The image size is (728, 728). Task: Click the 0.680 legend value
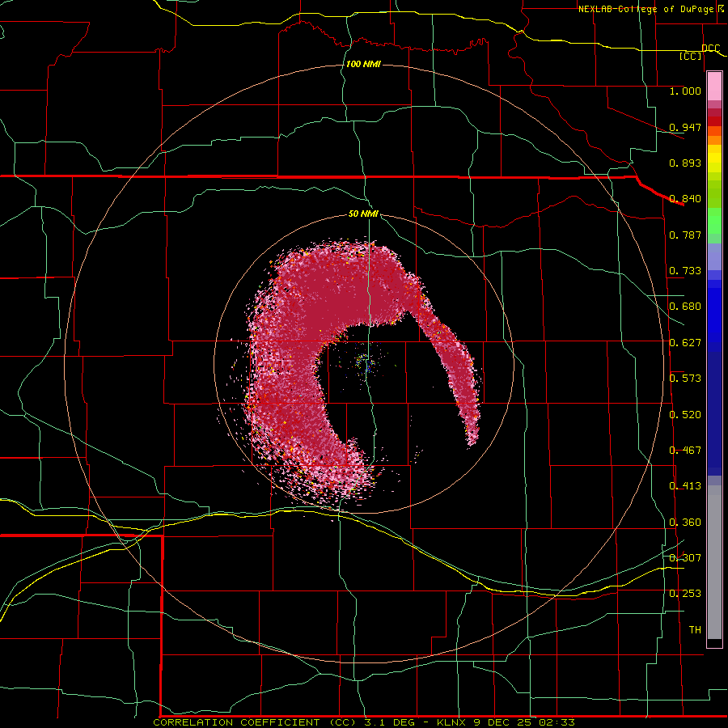[x=685, y=307]
